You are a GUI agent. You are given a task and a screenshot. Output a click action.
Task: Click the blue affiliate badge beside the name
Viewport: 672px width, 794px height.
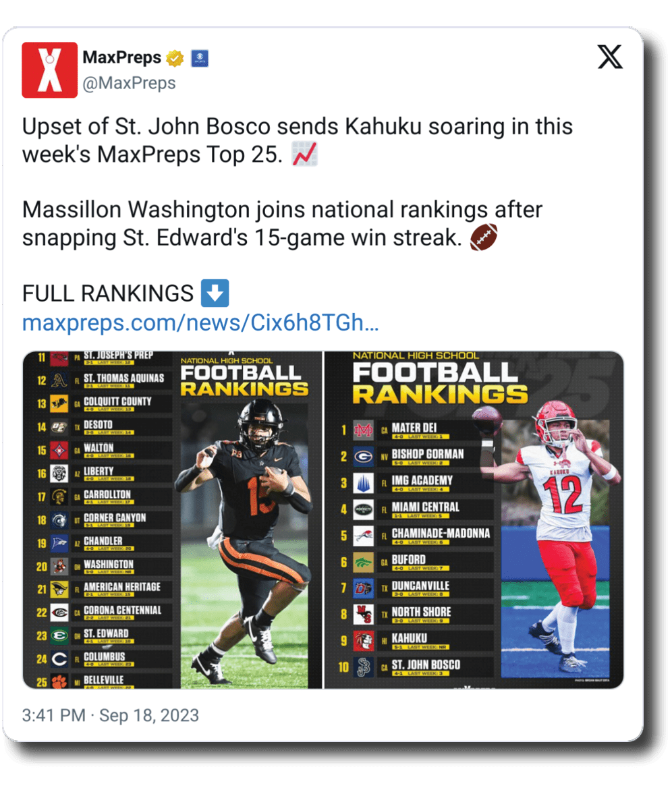pyautogui.click(x=199, y=59)
